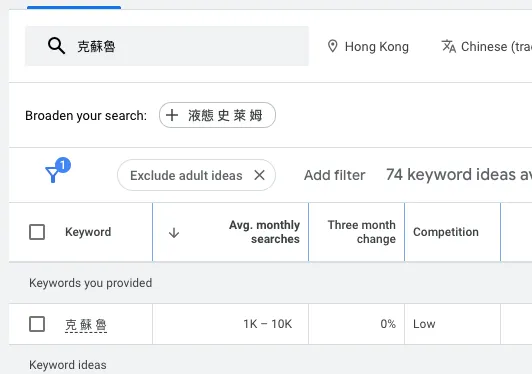Click Add filter
The height and width of the screenshot is (374, 532).
pyautogui.click(x=335, y=175)
